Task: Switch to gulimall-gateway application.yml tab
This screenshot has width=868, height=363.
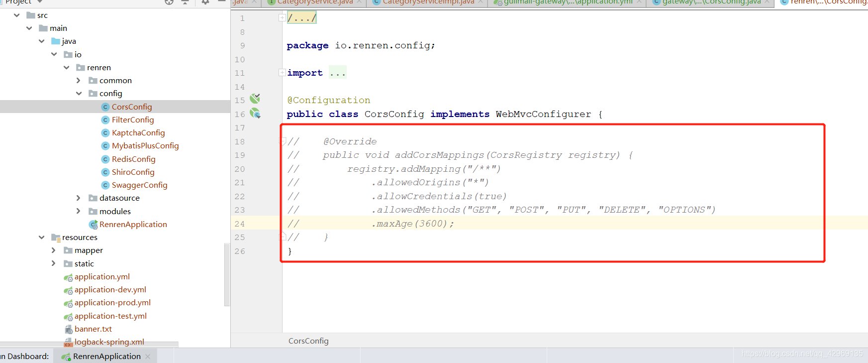Action: coord(568,2)
